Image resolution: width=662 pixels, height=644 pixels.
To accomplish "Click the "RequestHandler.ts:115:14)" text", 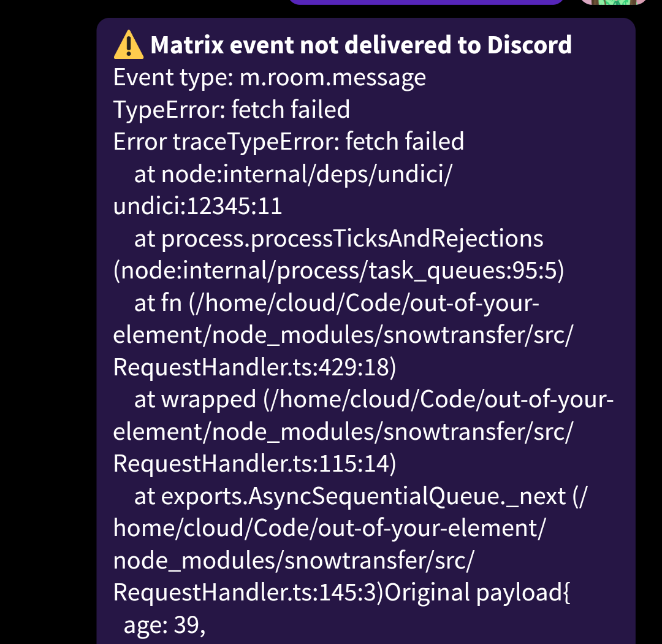I will 255,464.
